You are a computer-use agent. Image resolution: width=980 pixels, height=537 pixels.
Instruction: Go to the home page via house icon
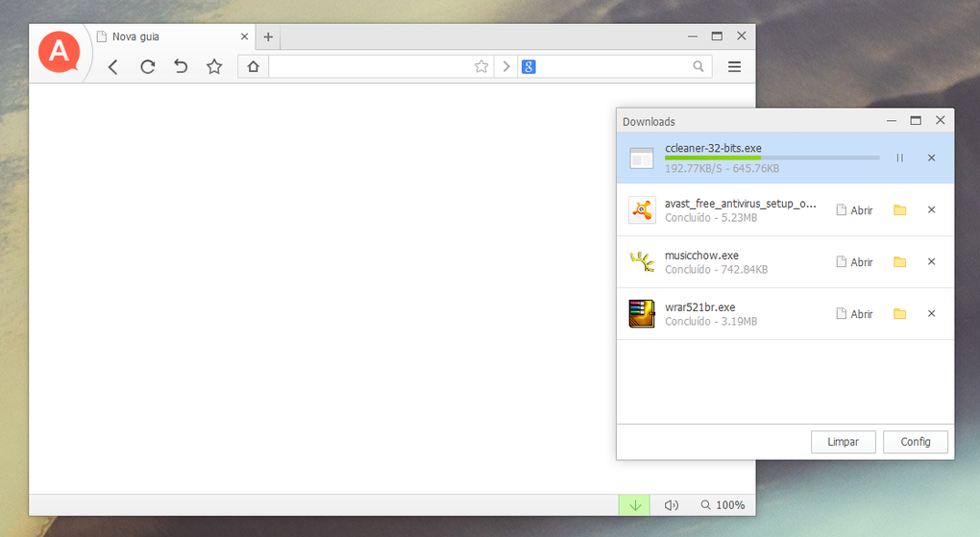[x=253, y=66]
